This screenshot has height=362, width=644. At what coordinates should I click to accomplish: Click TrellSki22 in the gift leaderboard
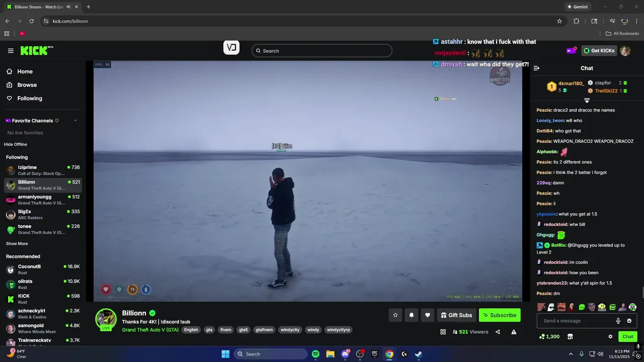coord(606,91)
